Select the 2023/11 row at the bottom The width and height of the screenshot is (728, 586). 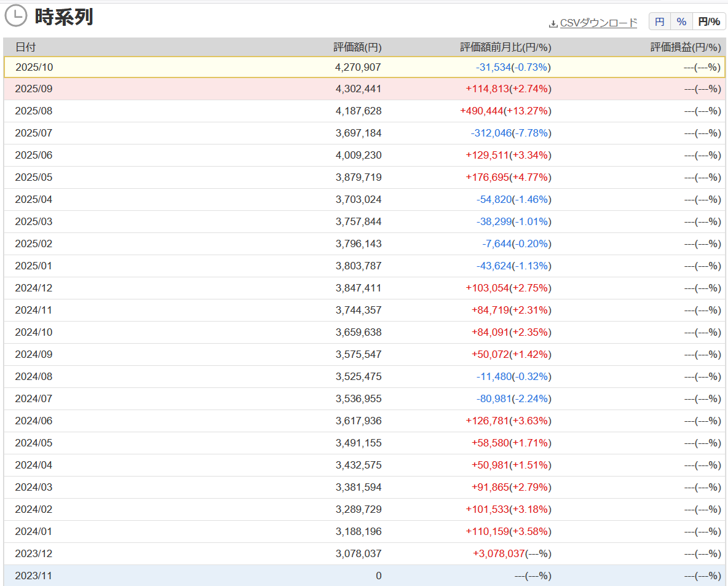(x=364, y=576)
